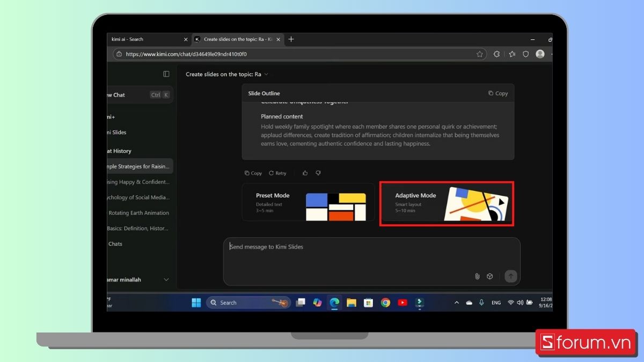Expand the user account menu chevron in sidebar
The height and width of the screenshot is (362, 644).
point(166,279)
